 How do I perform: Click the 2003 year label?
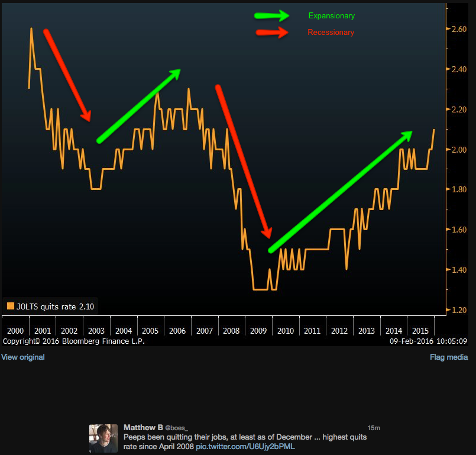(x=96, y=331)
